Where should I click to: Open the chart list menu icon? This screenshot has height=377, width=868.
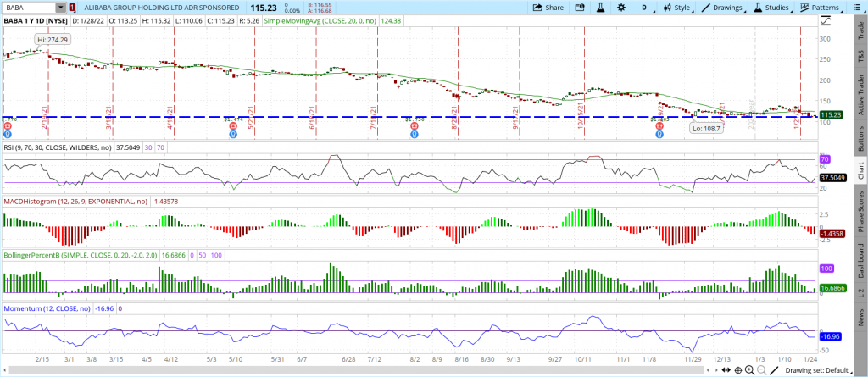857,8
